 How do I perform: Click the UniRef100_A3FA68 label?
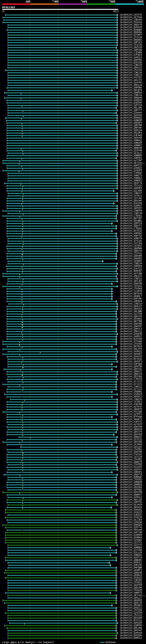tap(131, 364)
